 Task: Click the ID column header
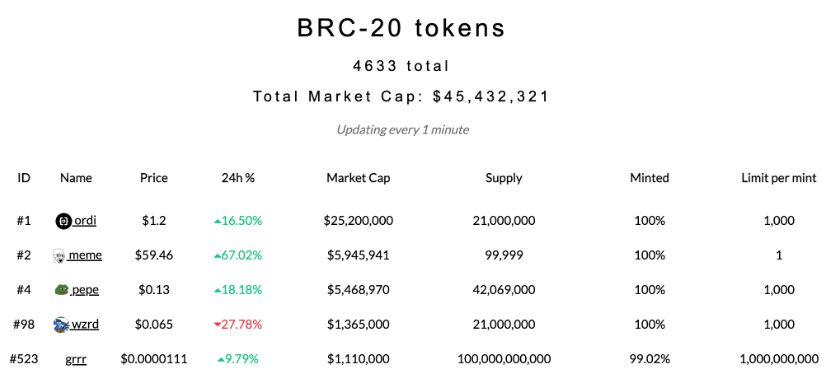(23, 178)
